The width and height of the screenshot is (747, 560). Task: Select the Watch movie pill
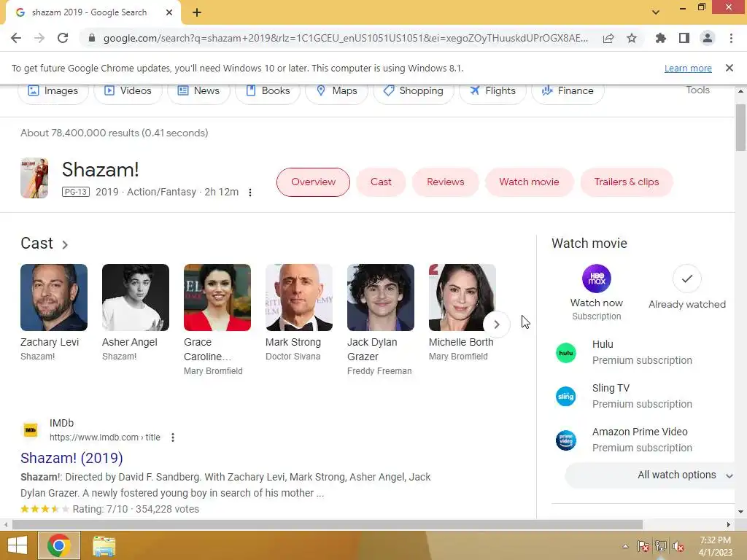tap(530, 182)
